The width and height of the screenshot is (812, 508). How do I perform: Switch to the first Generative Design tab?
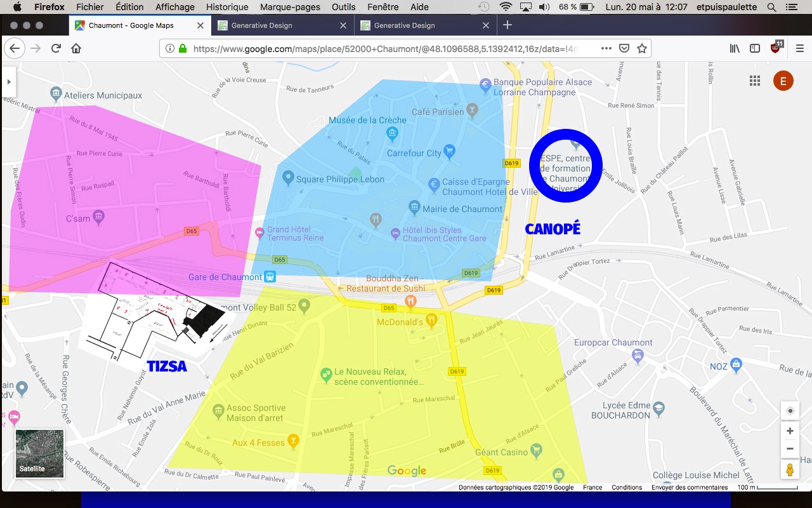[x=281, y=25]
